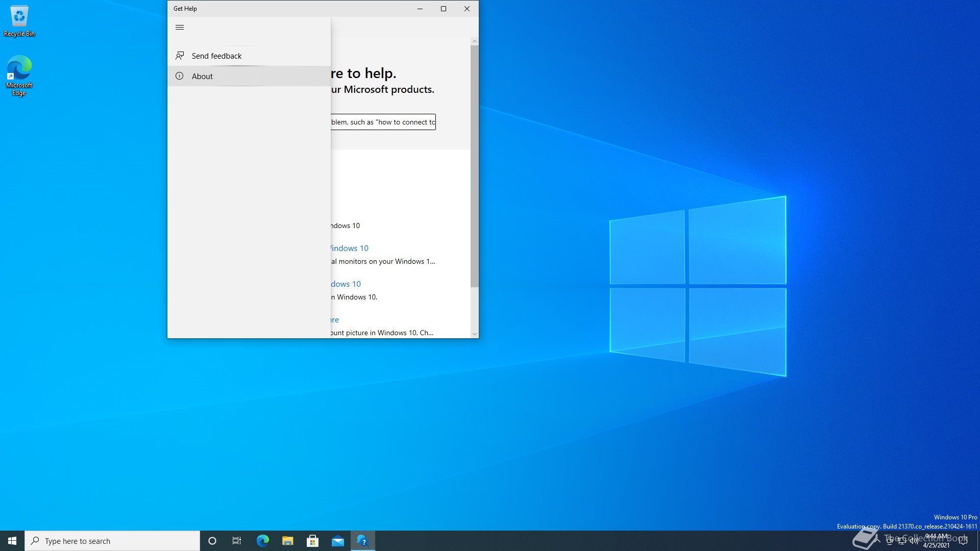Open the network status tray icon
Screen dimensions: 980x551
(x=902, y=541)
